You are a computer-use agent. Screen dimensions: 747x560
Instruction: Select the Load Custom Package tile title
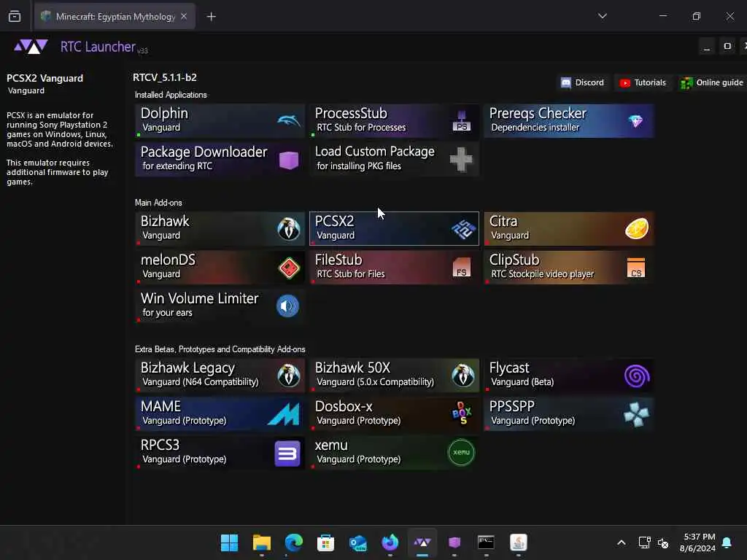[375, 152]
